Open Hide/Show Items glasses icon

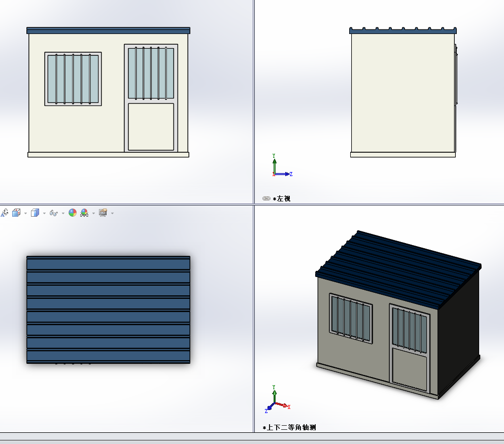coord(54,213)
